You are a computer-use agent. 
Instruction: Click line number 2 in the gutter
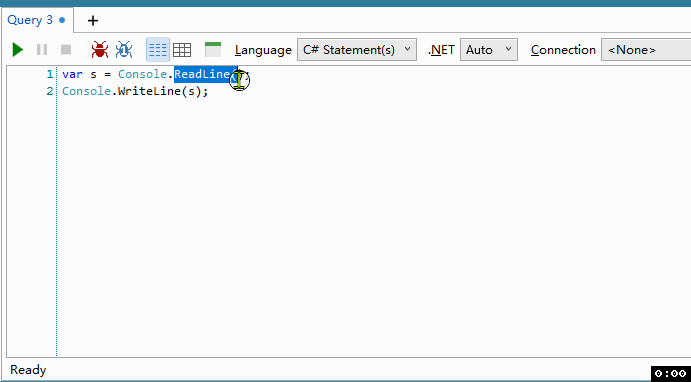coord(49,91)
